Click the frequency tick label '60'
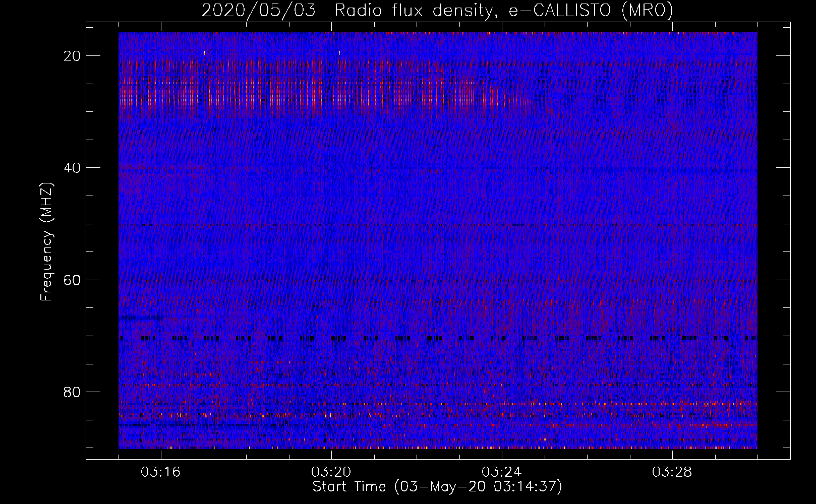The image size is (816, 504). (x=73, y=280)
